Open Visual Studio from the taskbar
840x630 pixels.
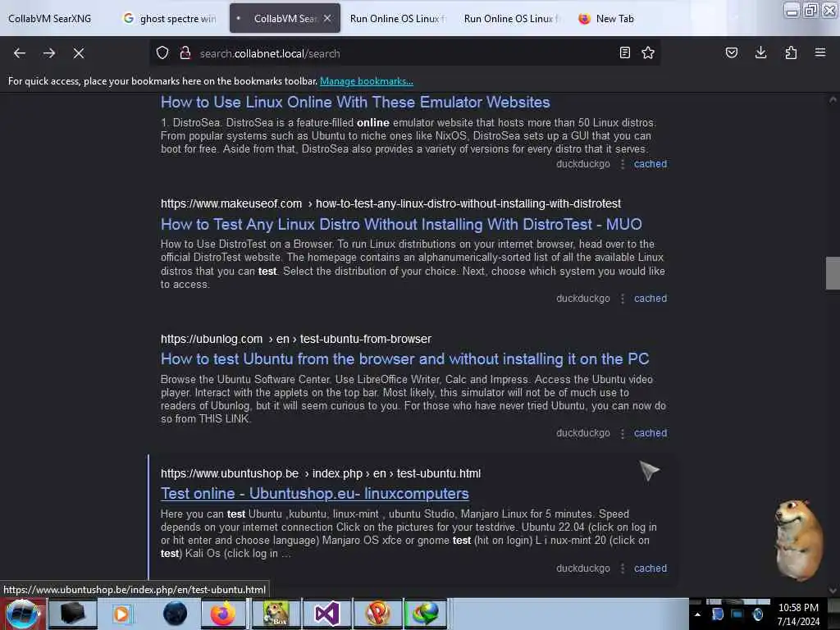tap(326, 614)
